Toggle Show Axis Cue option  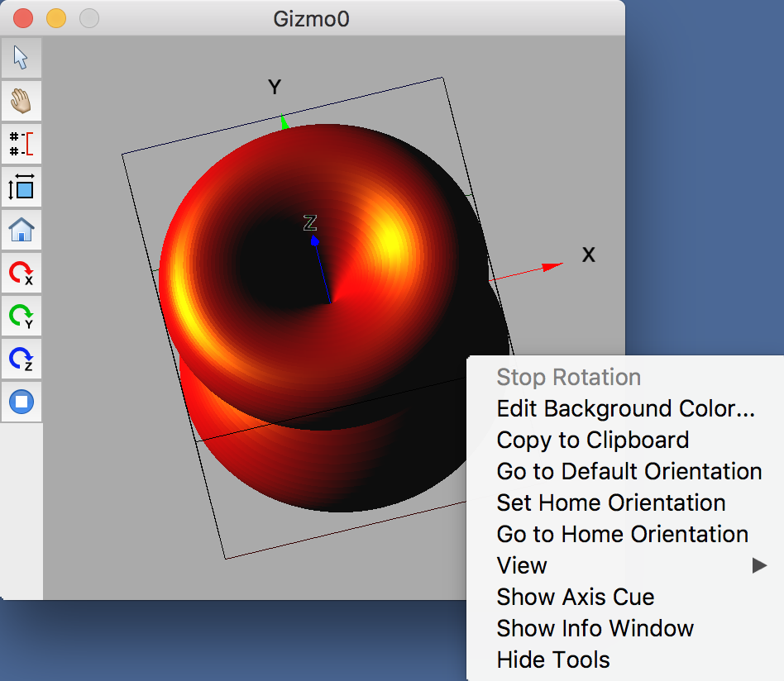pyautogui.click(x=575, y=598)
